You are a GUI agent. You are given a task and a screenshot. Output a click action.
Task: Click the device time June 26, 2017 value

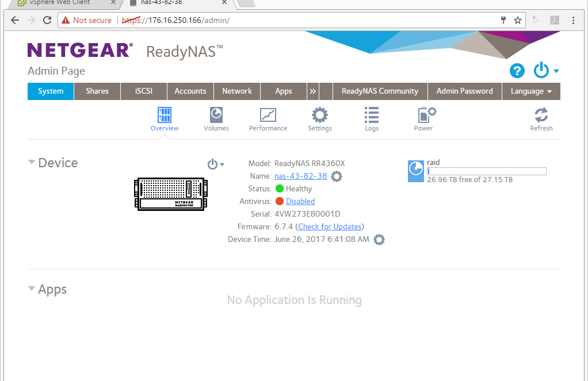coord(322,240)
